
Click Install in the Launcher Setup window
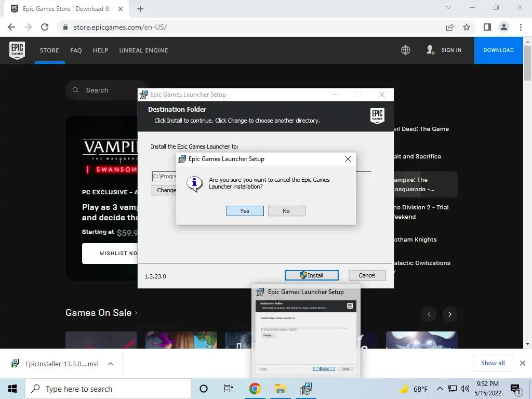pos(312,275)
